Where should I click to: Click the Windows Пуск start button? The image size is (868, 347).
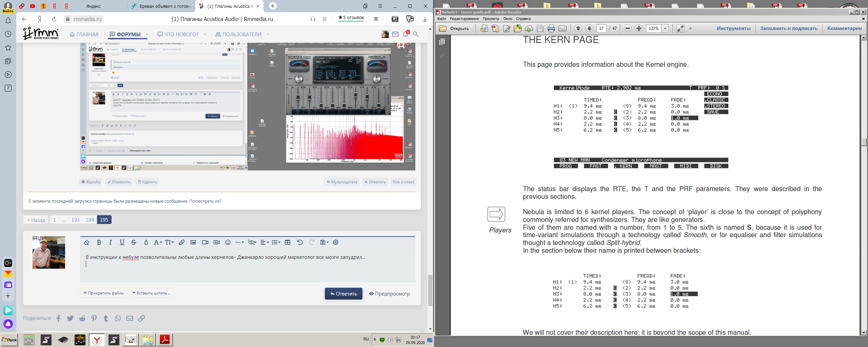click(9, 340)
